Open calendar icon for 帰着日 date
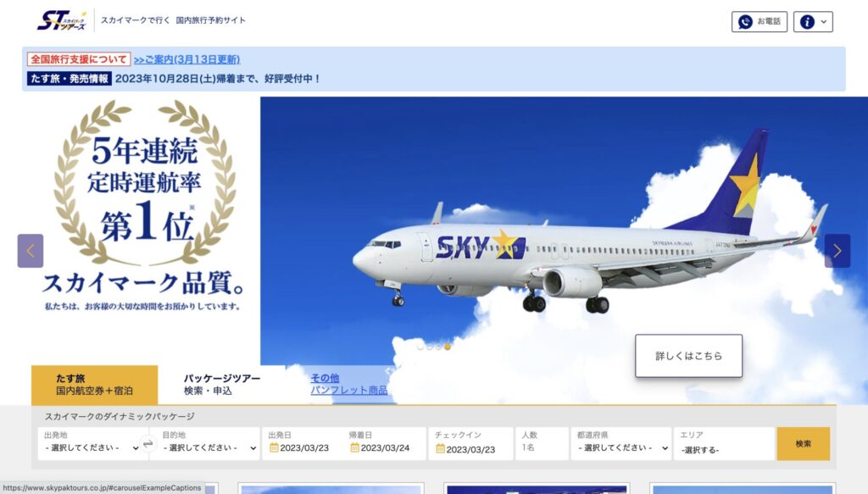The width and height of the screenshot is (868, 494). [355, 447]
